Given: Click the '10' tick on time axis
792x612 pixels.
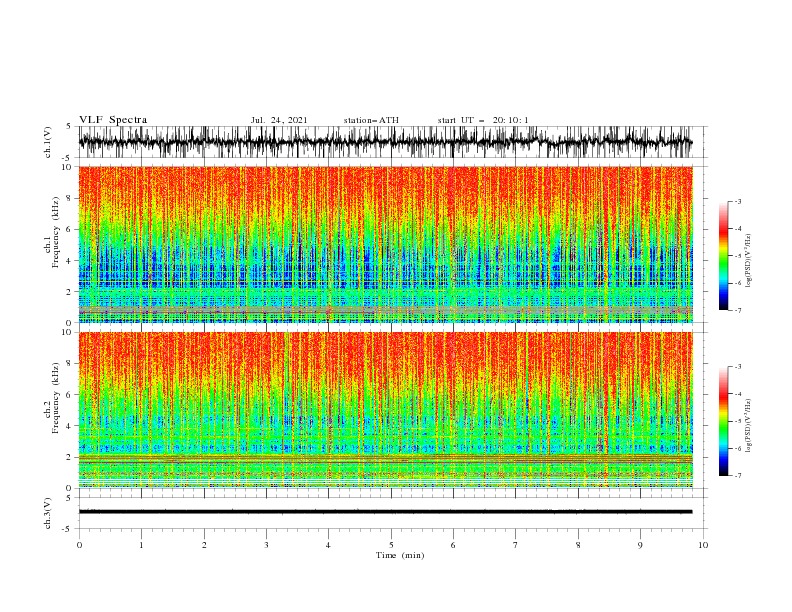Looking at the screenshot, I should [703, 545].
